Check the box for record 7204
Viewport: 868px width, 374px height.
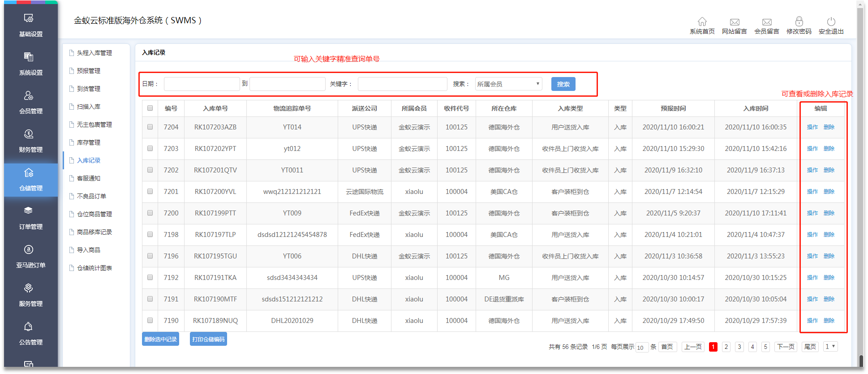tap(150, 127)
